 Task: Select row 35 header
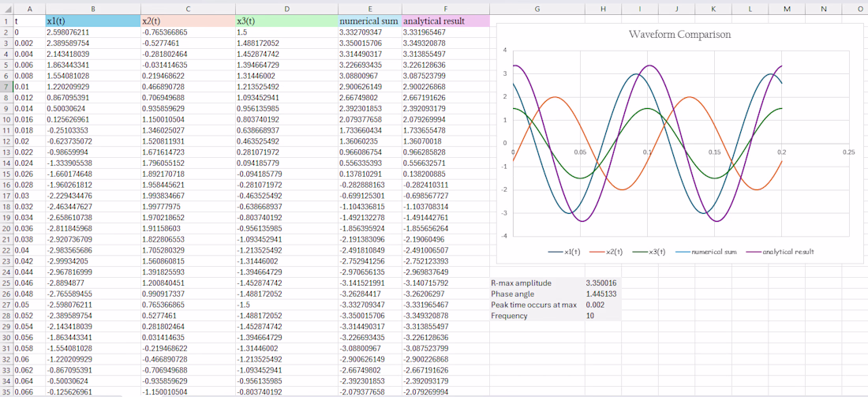pyautogui.click(x=6, y=392)
